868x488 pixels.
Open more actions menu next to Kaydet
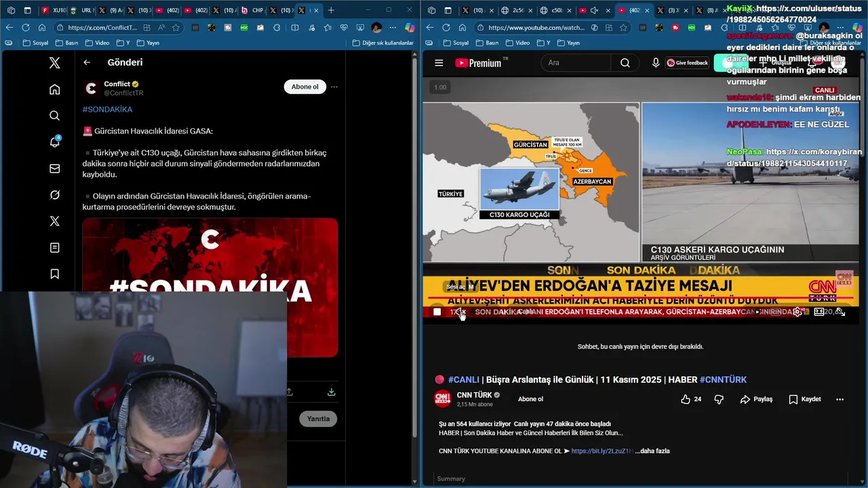coord(840,399)
